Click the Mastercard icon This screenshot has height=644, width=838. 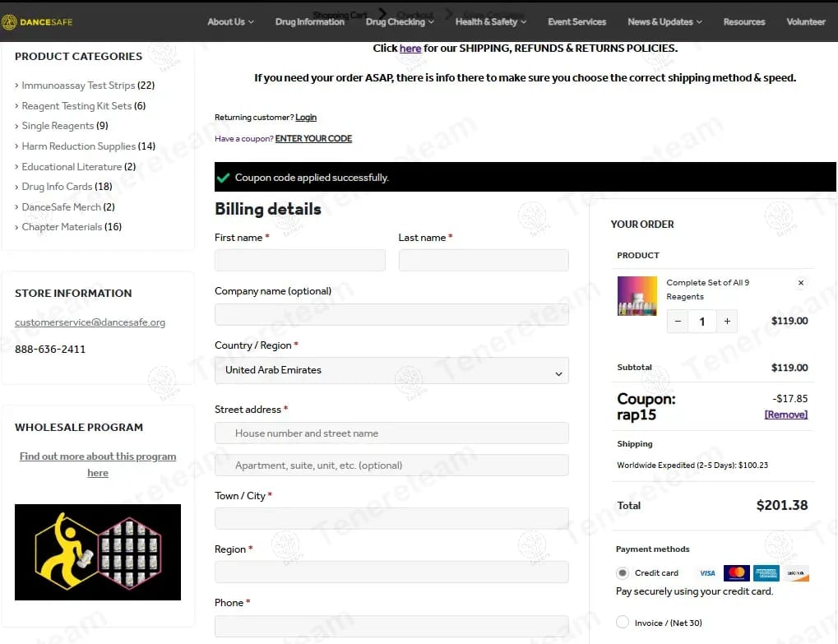point(737,573)
